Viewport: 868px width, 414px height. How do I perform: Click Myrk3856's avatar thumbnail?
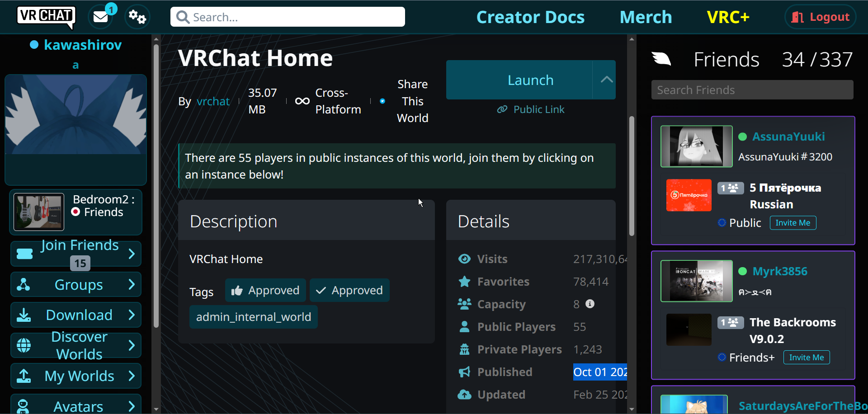(697, 281)
